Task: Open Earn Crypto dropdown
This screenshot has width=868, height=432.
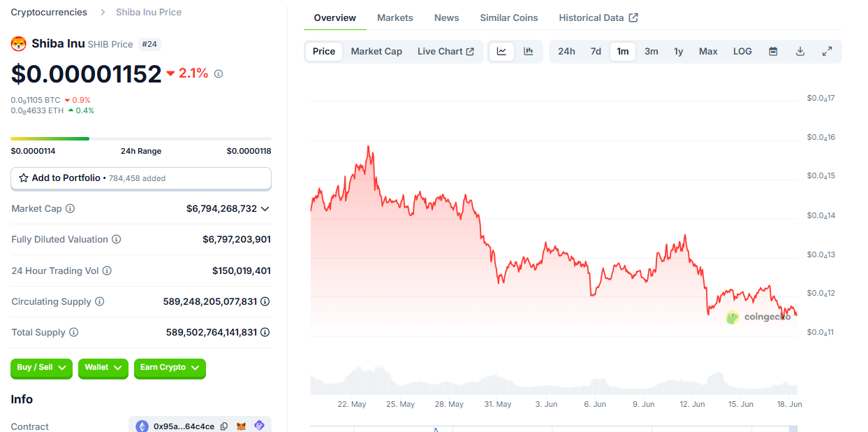Action: coord(170,368)
